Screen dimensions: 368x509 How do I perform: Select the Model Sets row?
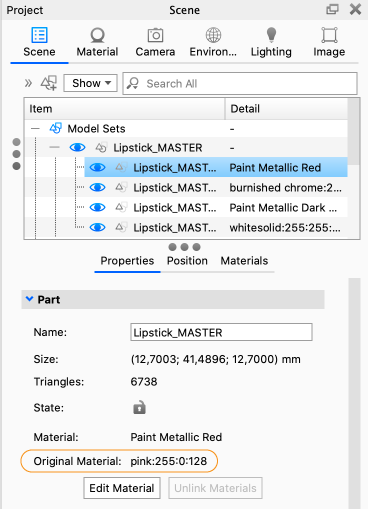coord(186,128)
